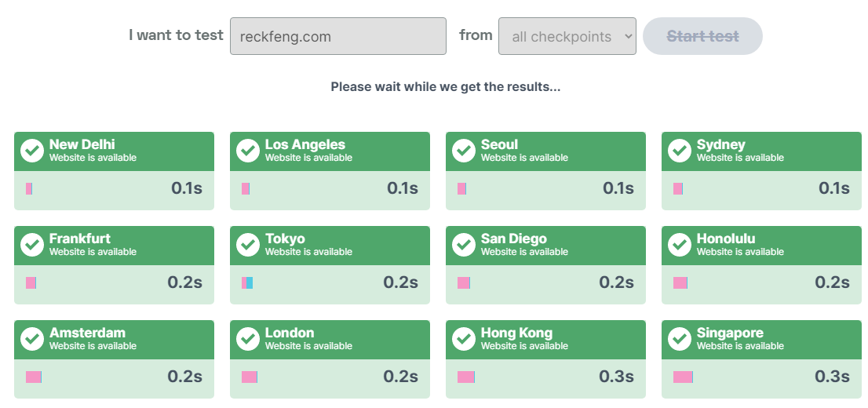Click the Sydney availability checkmark icon
The width and height of the screenshot is (868, 408).
coord(680,151)
